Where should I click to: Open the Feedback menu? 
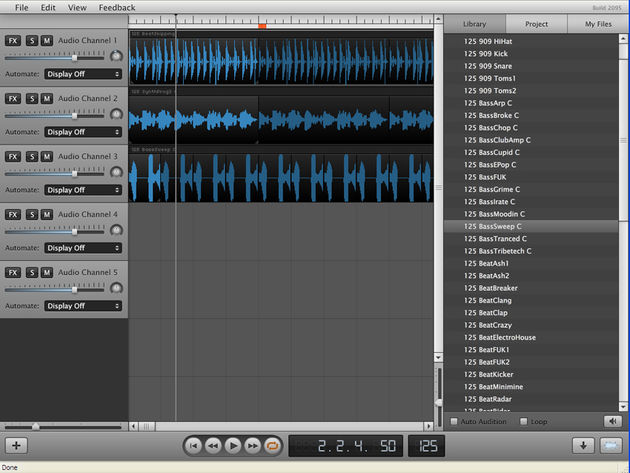tap(117, 7)
